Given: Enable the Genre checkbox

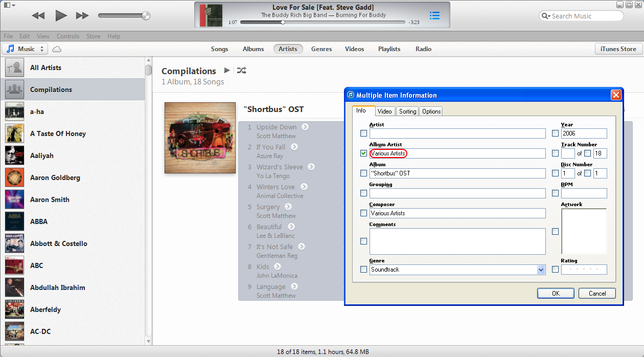Looking at the screenshot, I should 363,270.
